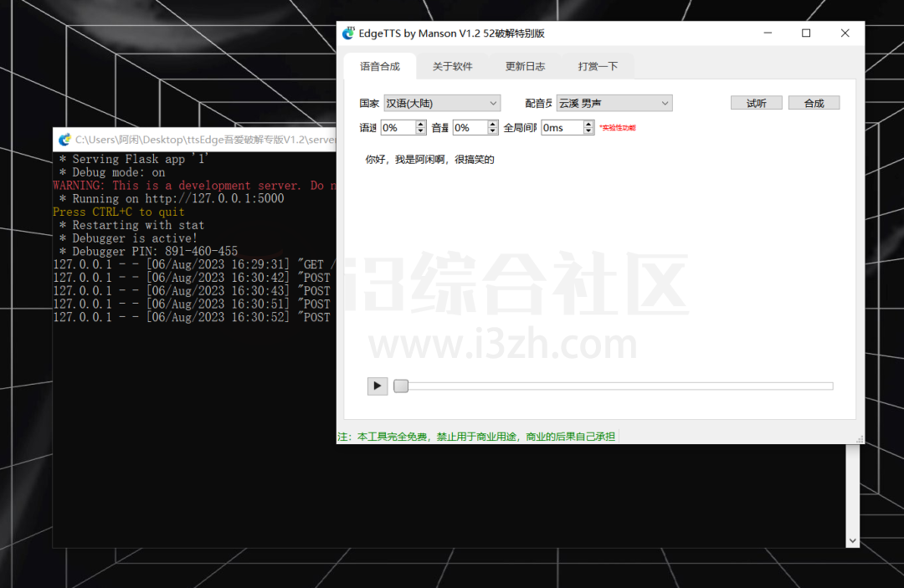This screenshot has height=588, width=904.
Task: Increase the 全局间隔 ms value
Action: 588,124
